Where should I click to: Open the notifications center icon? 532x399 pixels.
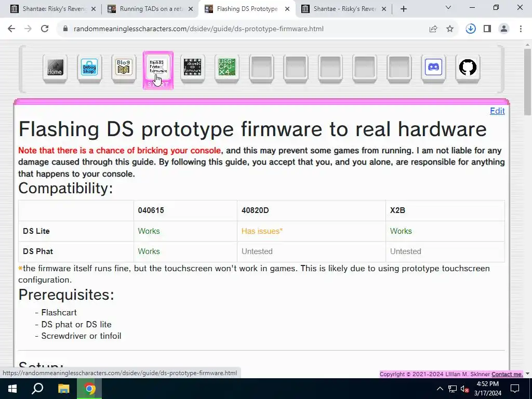point(515,389)
